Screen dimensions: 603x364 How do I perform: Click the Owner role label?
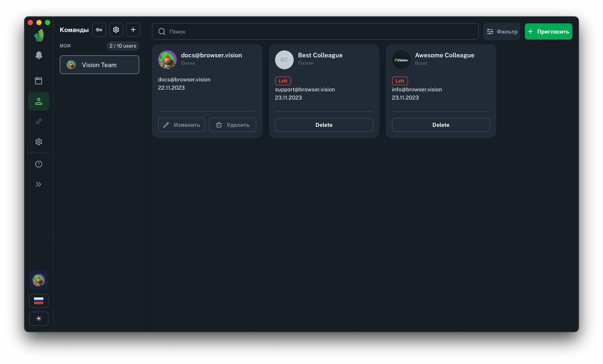coord(188,63)
